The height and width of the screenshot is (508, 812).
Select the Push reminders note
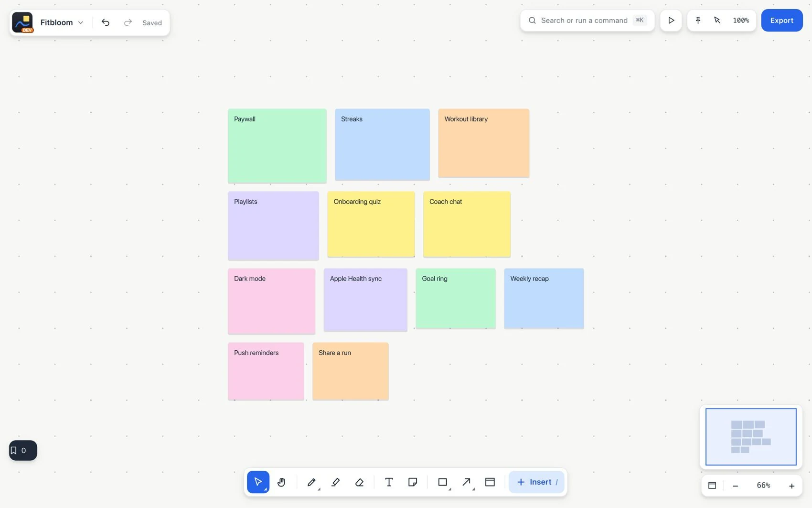click(266, 371)
